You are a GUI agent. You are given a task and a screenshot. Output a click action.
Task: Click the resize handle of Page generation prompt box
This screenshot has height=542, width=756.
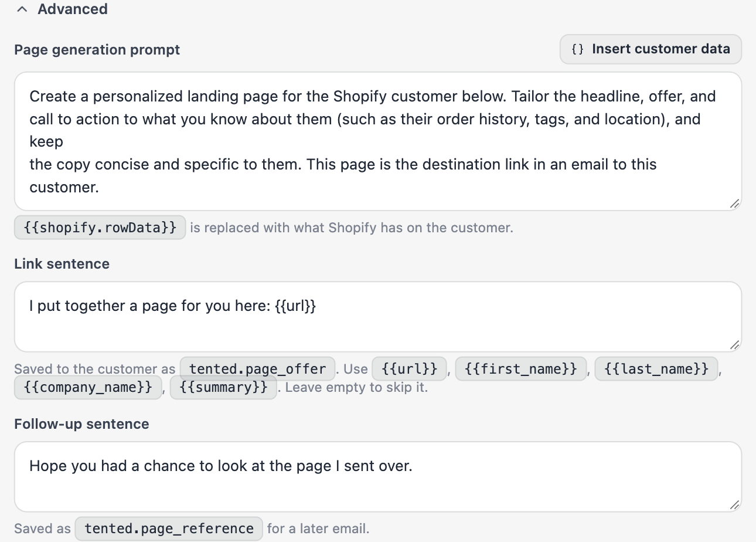(735, 204)
